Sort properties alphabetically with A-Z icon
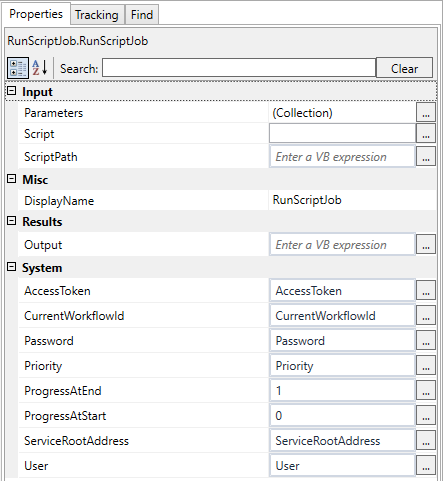Image resolution: width=443 pixels, height=481 pixels. tap(40, 68)
